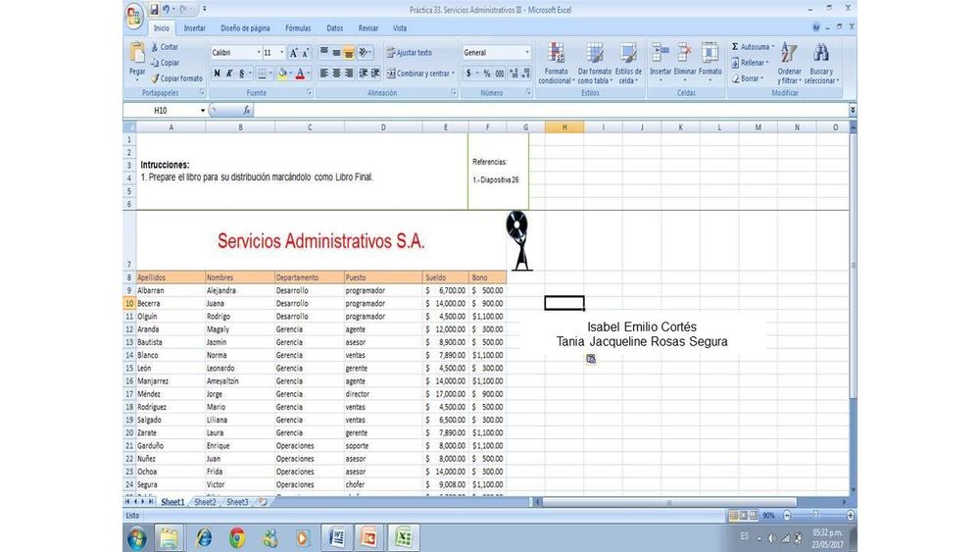Select the Copiar formato brush
This screenshot has height=552, width=980.
coord(155,78)
